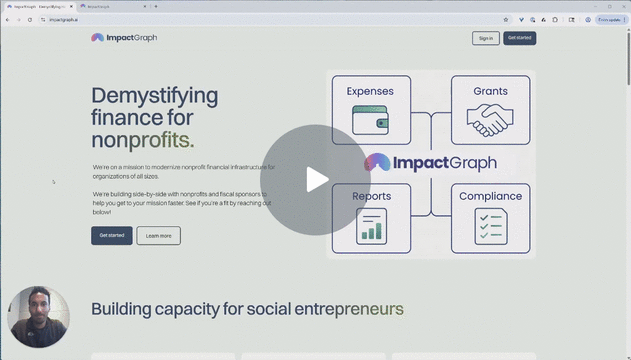Click the "building side-by-side with nonprofits" paragraph
The image size is (631, 360).
(x=182, y=203)
